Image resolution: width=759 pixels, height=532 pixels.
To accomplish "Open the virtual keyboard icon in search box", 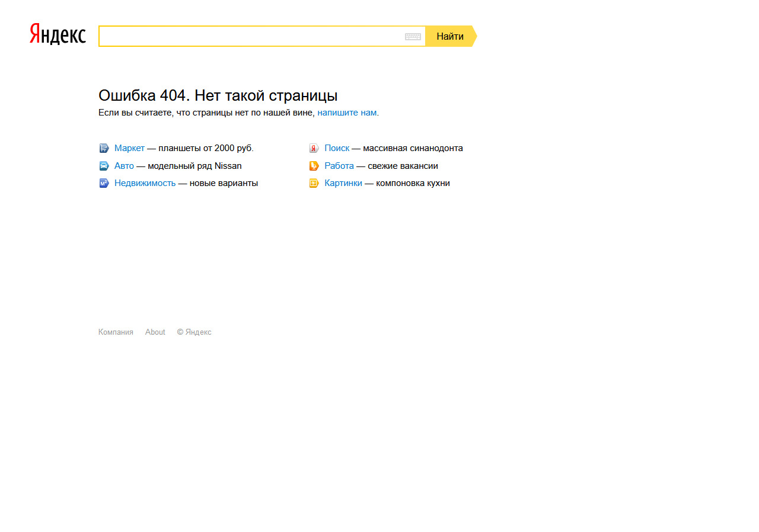I will pyautogui.click(x=413, y=37).
